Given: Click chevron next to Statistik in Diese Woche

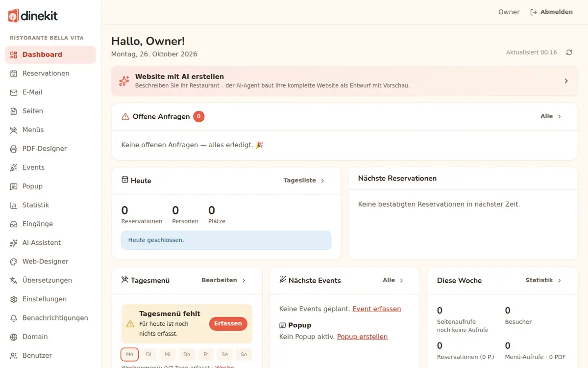Looking at the screenshot, I should click(560, 280).
